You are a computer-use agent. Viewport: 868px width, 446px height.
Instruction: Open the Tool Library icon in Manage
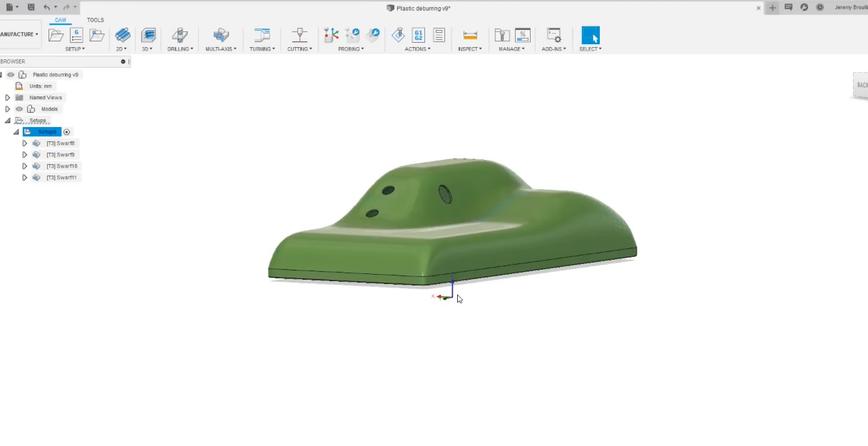tap(502, 35)
